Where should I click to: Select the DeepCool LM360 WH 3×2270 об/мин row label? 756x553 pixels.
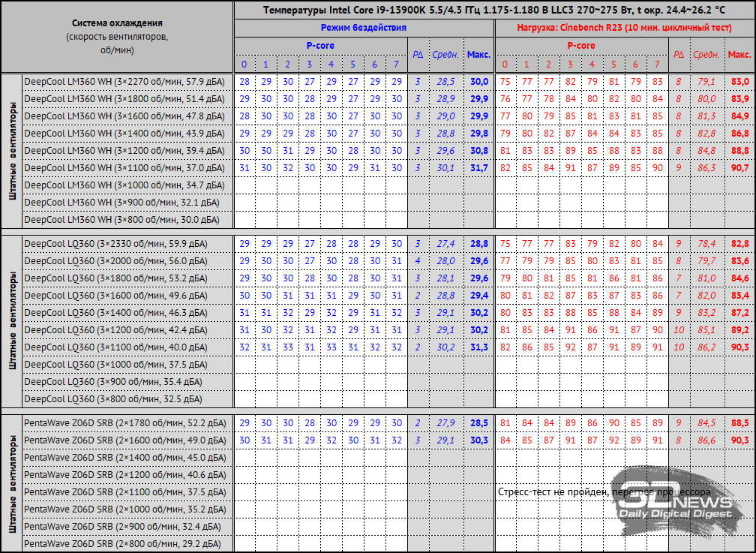124,81
